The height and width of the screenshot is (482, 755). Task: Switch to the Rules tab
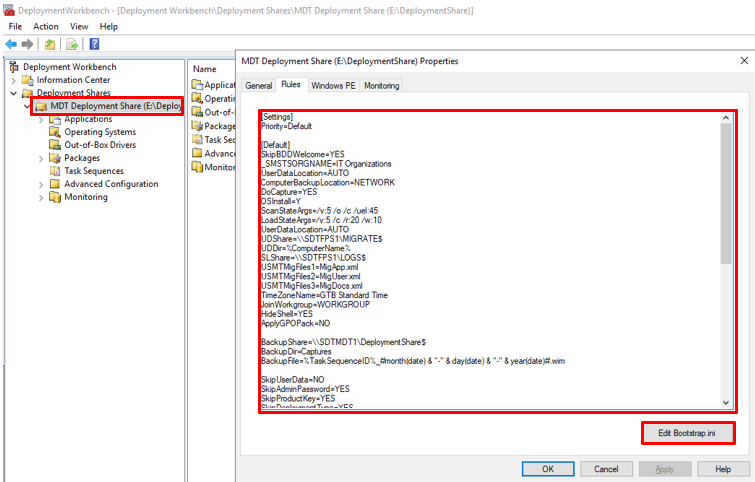pos(291,84)
